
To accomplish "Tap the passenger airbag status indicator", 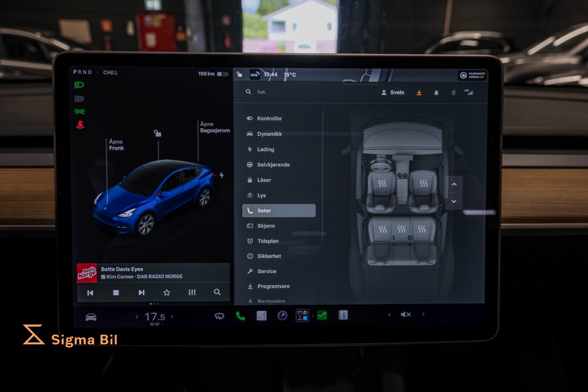I will tap(473, 75).
